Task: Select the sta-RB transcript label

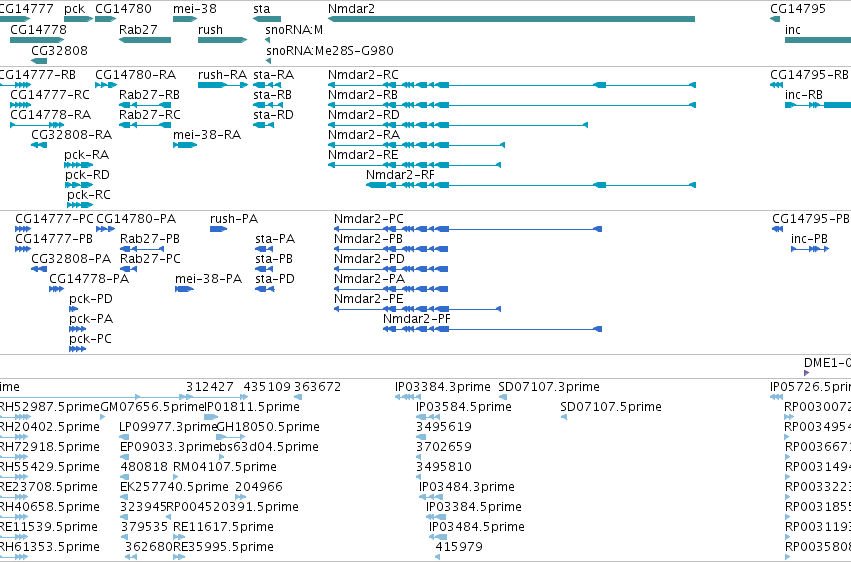Action: pos(272,94)
